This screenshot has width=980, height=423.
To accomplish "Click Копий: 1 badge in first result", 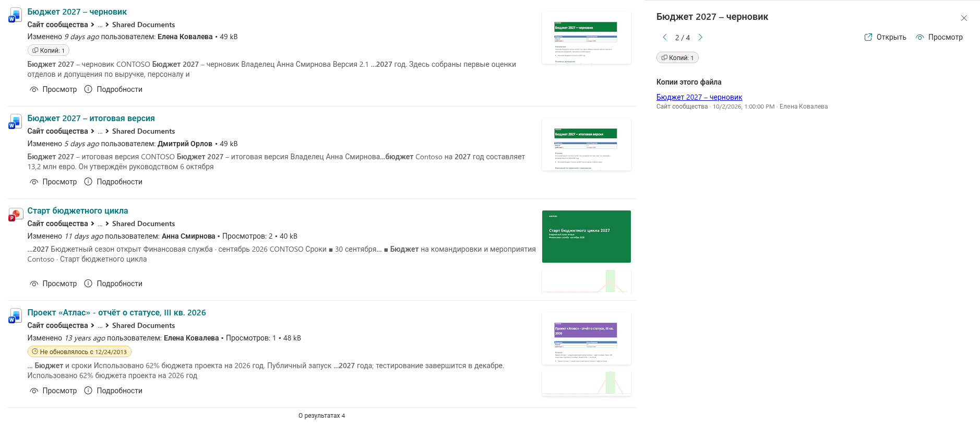I will [49, 51].
